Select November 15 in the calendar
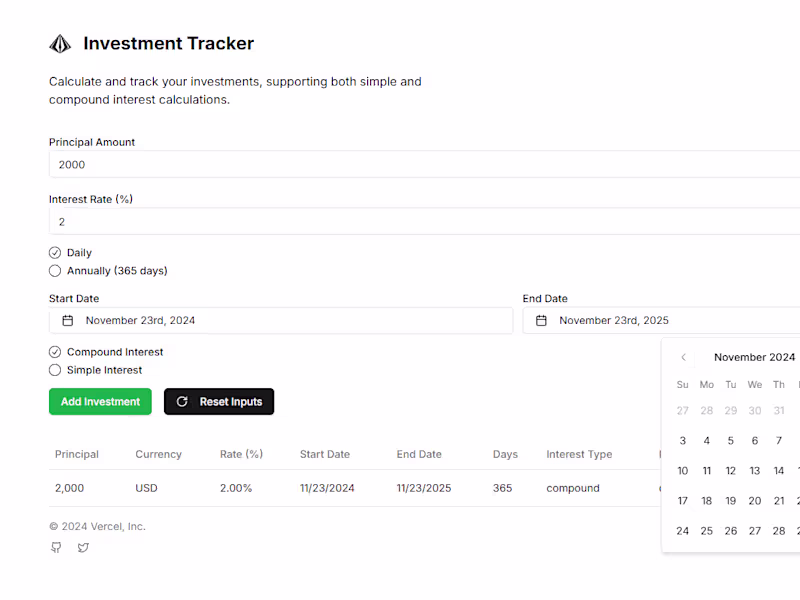This screenshot has height=600, width=800. [798, 470]
